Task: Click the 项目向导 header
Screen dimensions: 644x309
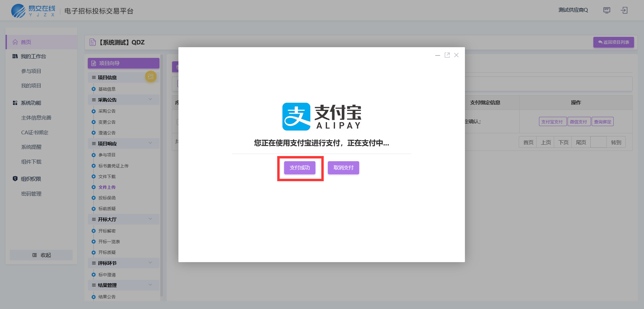Action: click(x=123, y=63)
